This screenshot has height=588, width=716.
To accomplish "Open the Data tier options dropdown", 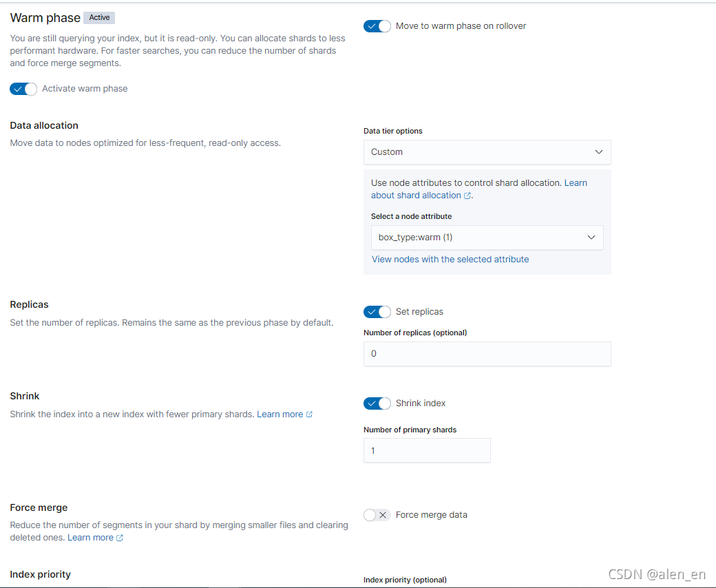I will coord(487,152).
